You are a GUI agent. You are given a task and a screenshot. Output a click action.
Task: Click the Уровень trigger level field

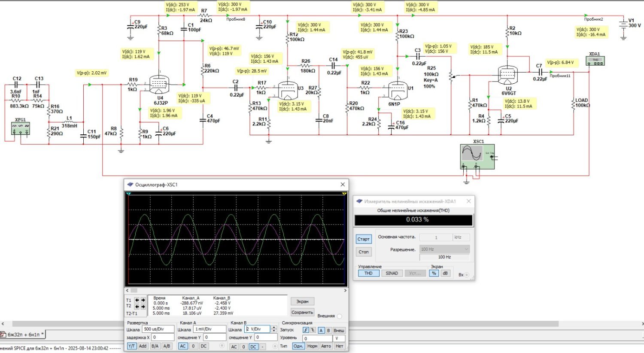click(x=318, y=338)
